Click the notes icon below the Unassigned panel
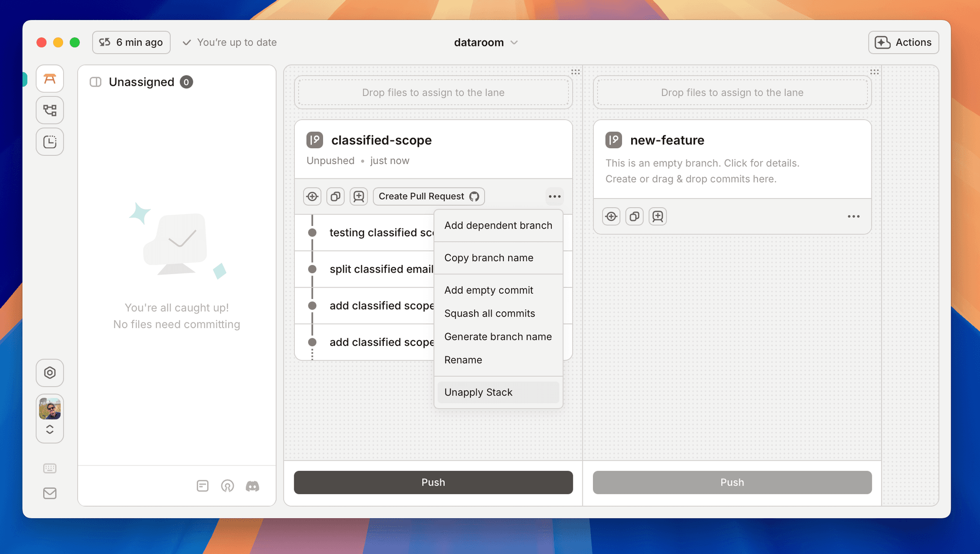This screenshot has width=980, height=554. point(203,486)
